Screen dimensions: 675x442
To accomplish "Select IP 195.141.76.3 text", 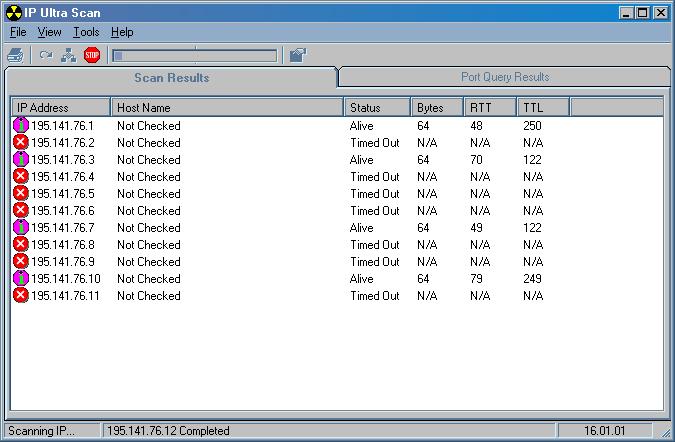I will click(x=62, y=160).
